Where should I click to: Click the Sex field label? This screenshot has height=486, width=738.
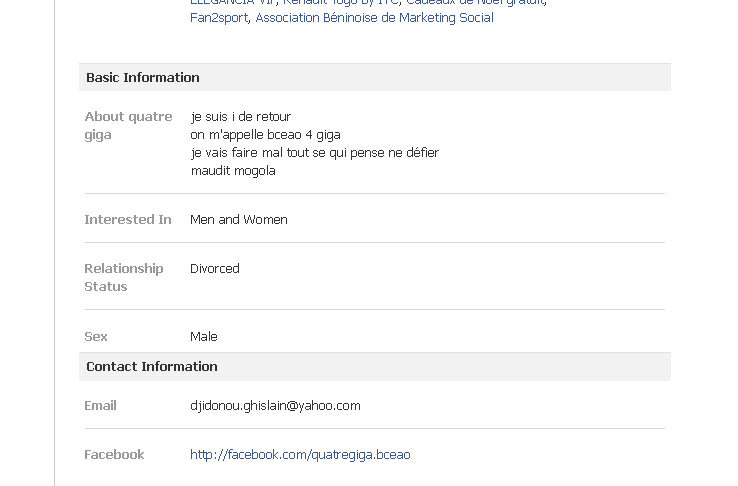[x=96, y=336]
